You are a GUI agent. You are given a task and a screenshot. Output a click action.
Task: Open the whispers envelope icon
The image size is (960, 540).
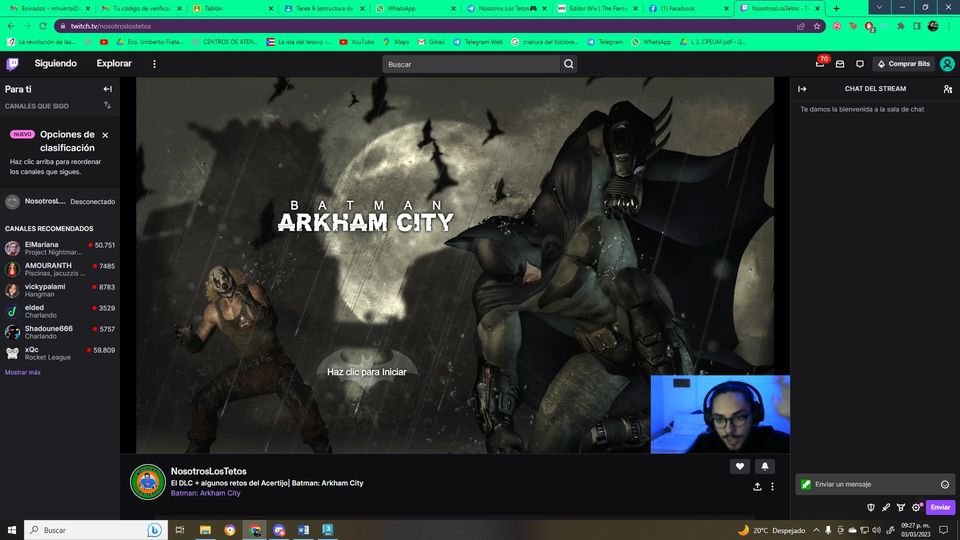coord(840,64)
